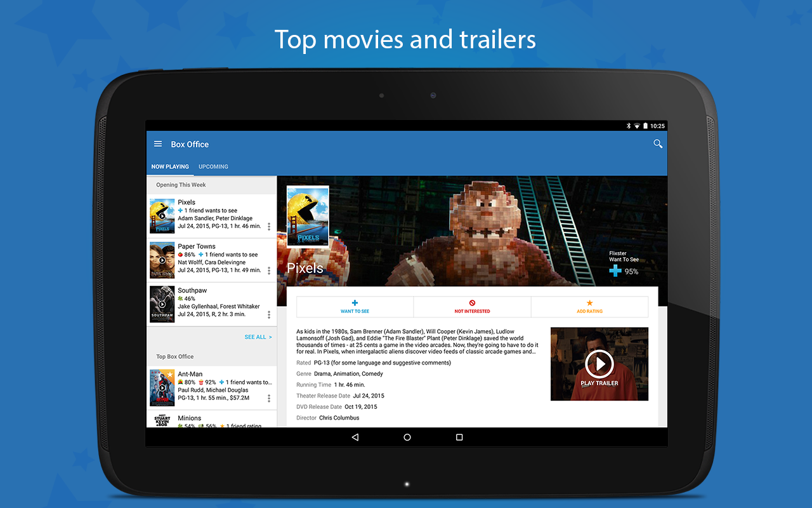The height and width of the screenshot is (508, 812).
Task: Tap Genre value Drama, Animation, Comedy
Action: 348,374
